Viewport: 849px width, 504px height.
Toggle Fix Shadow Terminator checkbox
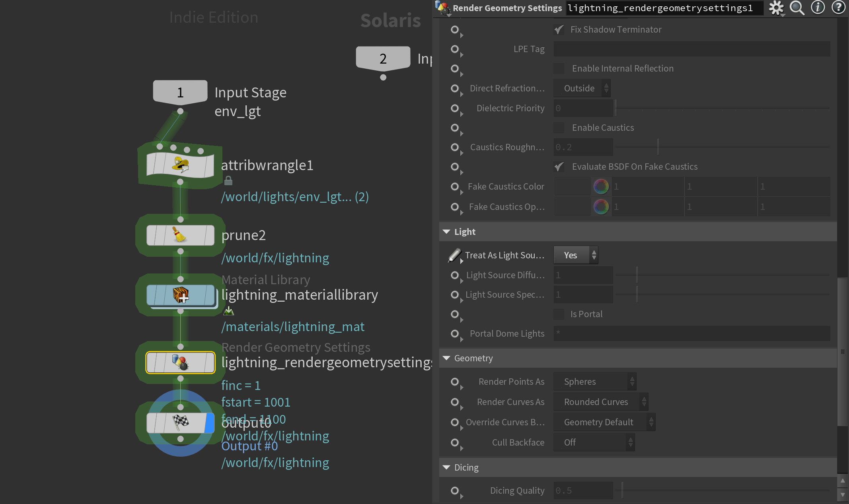pyautogui.click(x=559, y=30)
